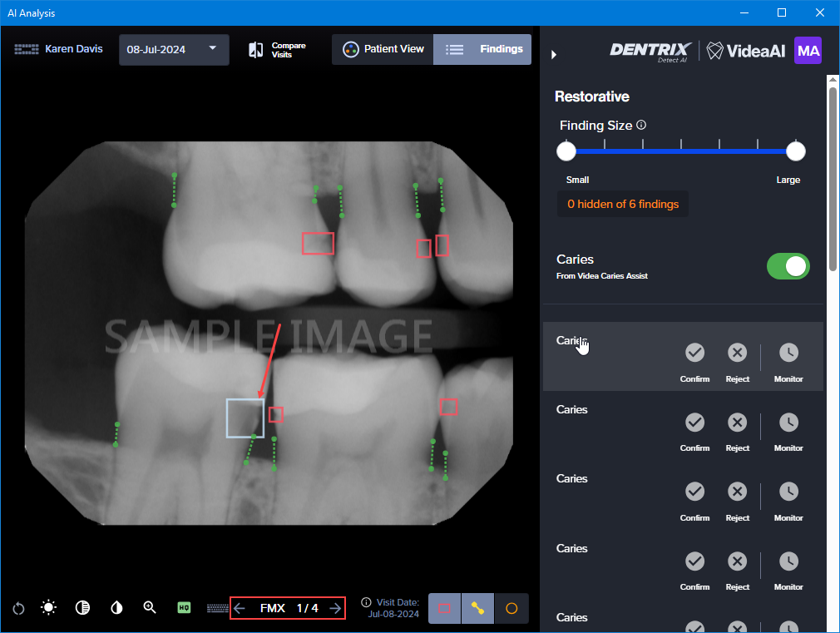Go to next FMX image arrow

pos(335,608)
